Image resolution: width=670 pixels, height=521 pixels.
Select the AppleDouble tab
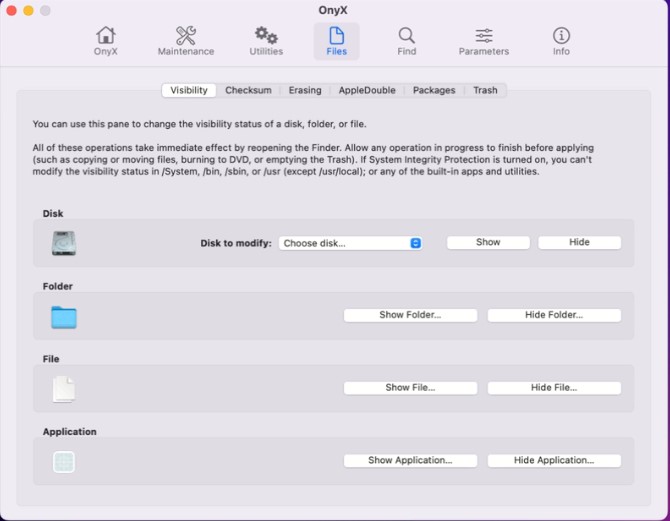(367, 90)
